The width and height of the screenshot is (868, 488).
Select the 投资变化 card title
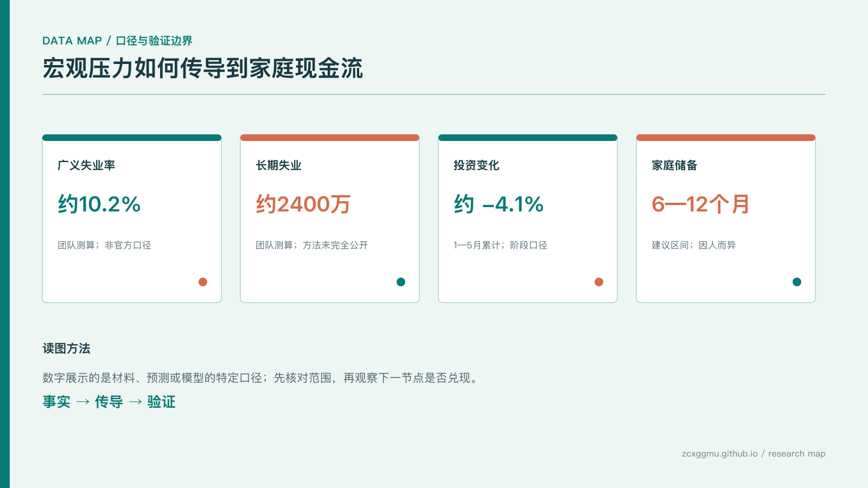pos(476,165)
